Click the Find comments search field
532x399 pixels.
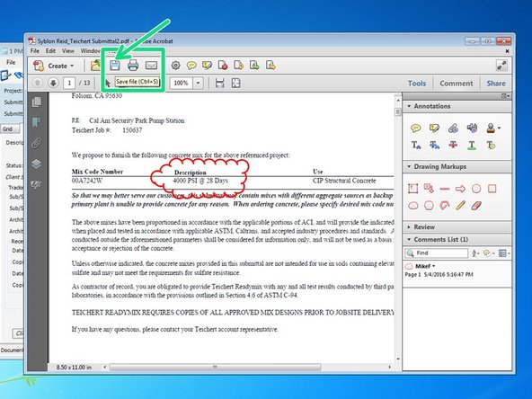click(437, 253)
